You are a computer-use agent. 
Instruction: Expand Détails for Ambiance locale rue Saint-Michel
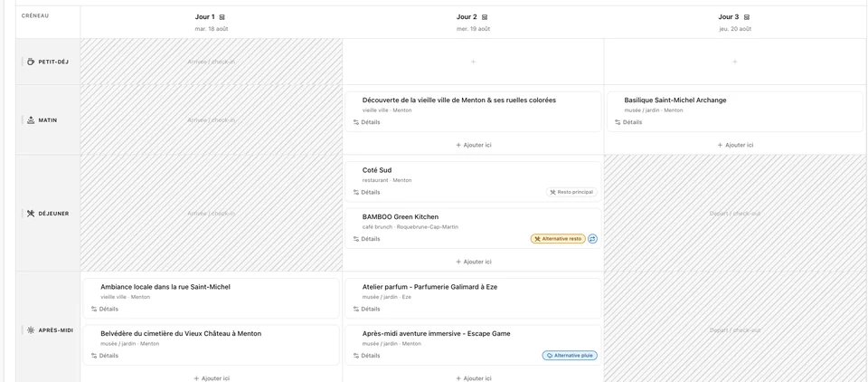(105, 309)
